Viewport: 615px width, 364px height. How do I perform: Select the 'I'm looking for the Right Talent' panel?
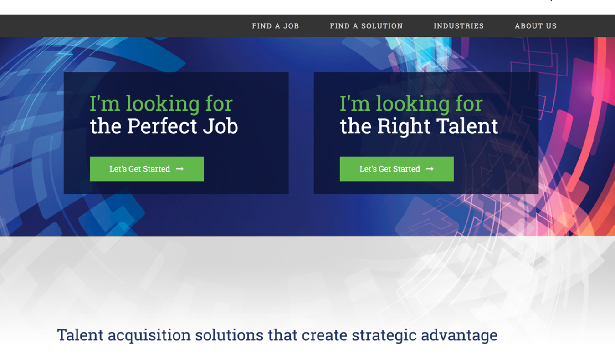426,133
